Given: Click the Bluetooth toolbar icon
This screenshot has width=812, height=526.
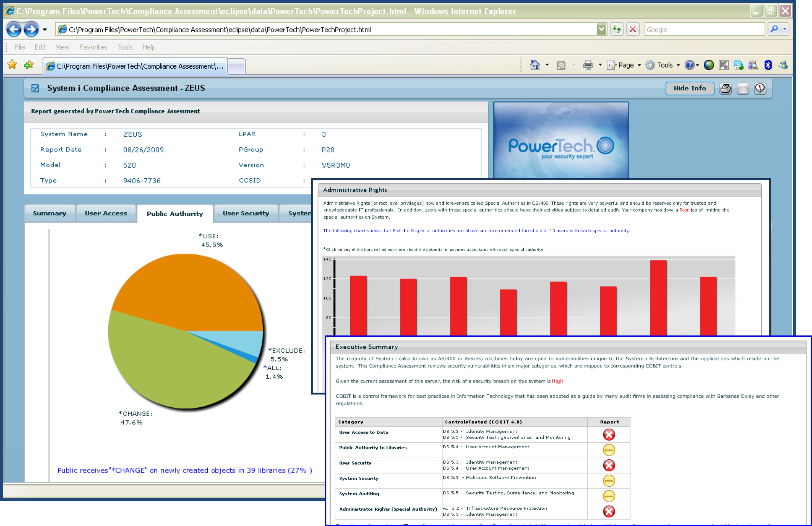Looking at the screenshot, I should coord(768,65).
